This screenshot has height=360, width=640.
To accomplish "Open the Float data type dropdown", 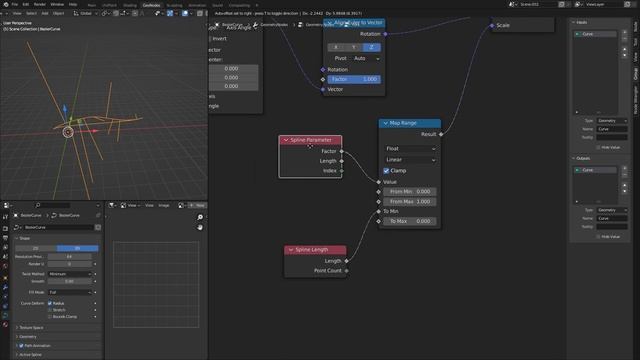I will pos(410,149).
